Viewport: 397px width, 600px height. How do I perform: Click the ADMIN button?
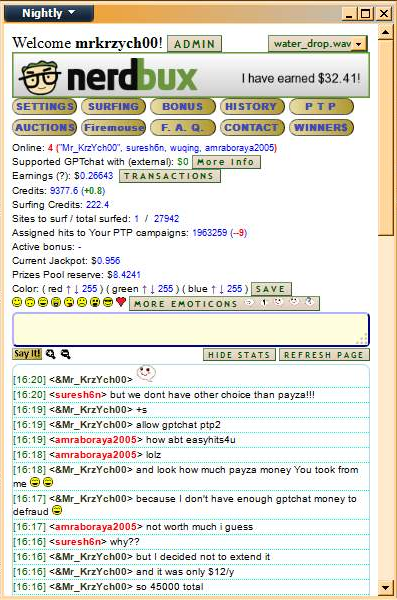coord(194,44)
